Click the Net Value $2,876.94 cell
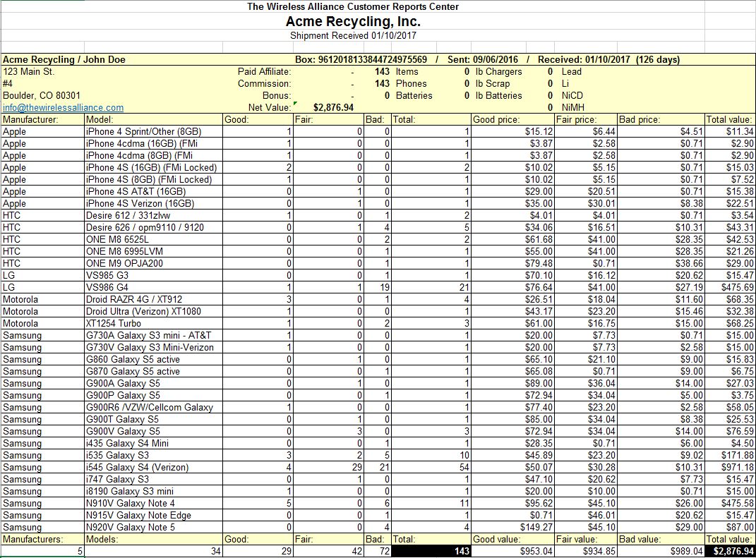The height and width of the screenshot is (558, 756). [x=333, y=107]
